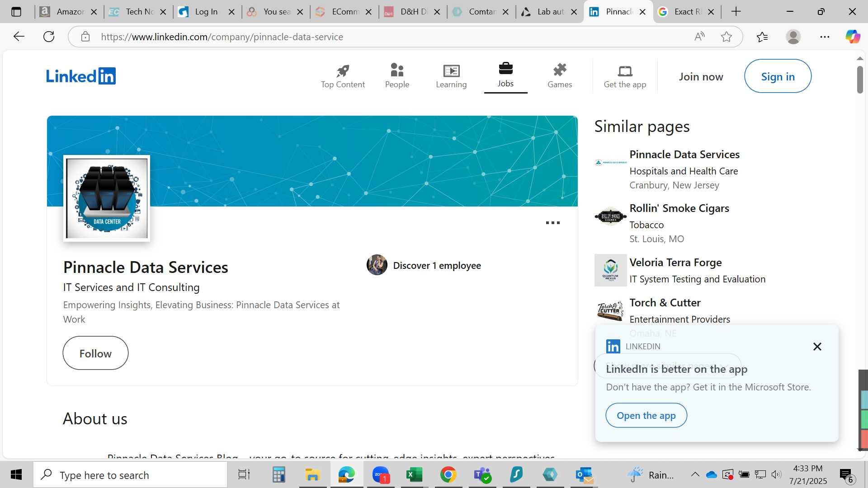Add this page to favorites star
This screenshot has width=868, height=488.
pos(726,37)
